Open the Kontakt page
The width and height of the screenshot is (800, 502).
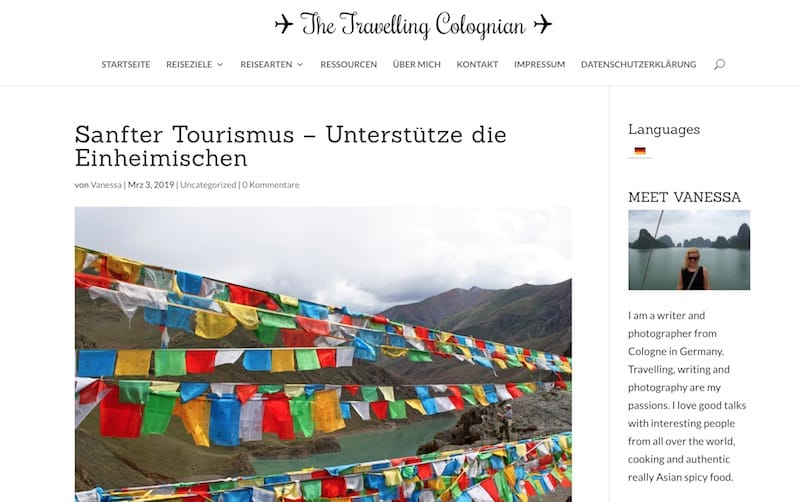coord(477,64)
